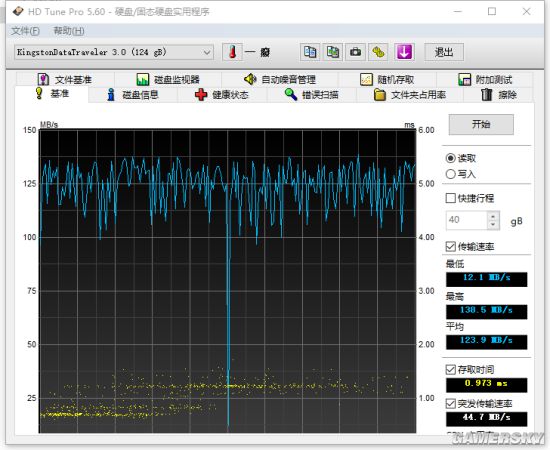Select the 读取 radio button
Image resolution: width=550 pixels, height=450 pixels.
[x=451, y=158]
